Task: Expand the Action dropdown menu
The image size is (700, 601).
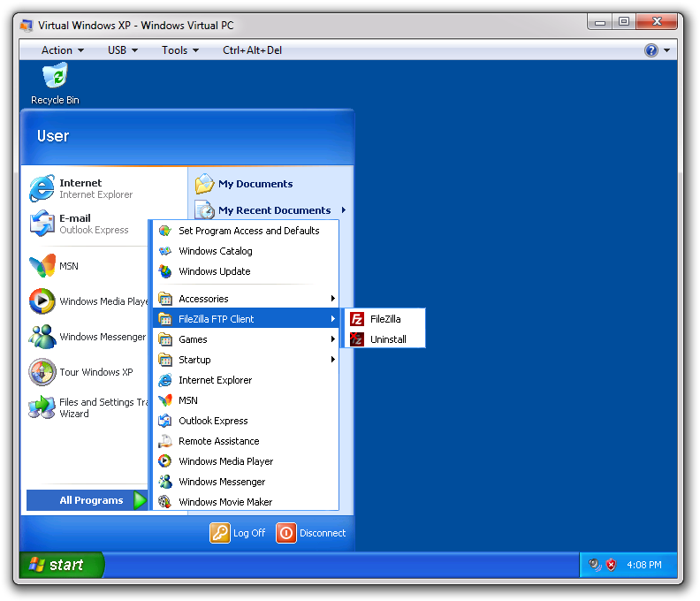Action: pyautogui.click(x=63, y=50)
